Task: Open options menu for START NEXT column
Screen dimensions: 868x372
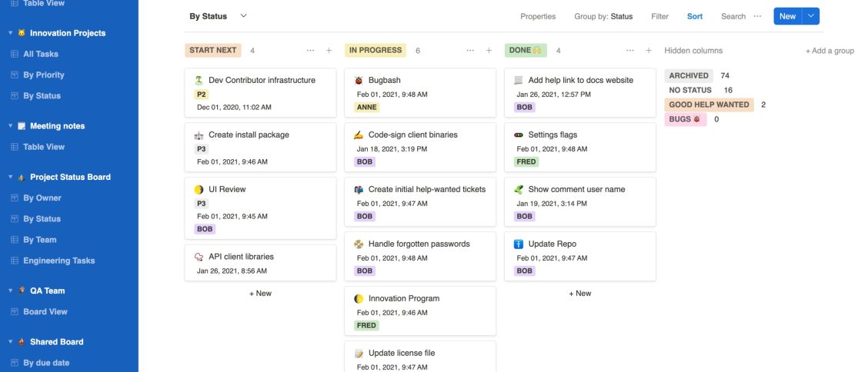Action: click(310, 51)
